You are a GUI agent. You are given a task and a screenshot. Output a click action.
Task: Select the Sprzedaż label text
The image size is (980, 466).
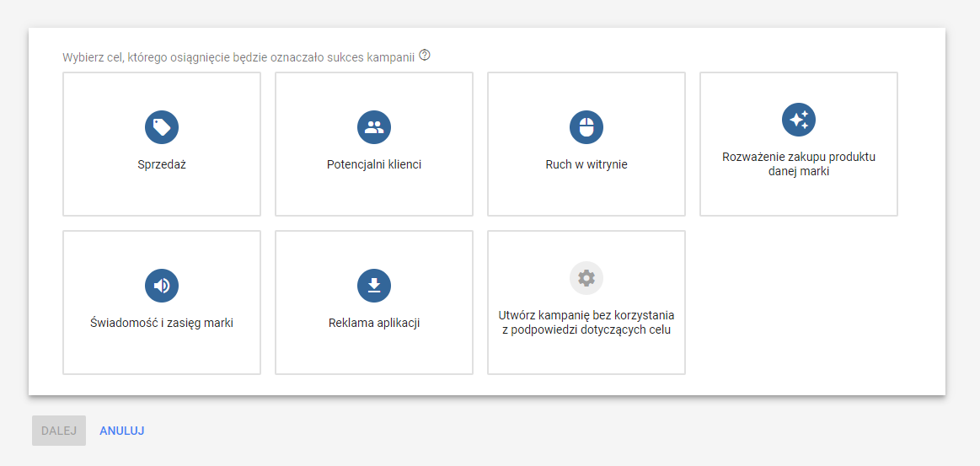(x=162, y=165)
